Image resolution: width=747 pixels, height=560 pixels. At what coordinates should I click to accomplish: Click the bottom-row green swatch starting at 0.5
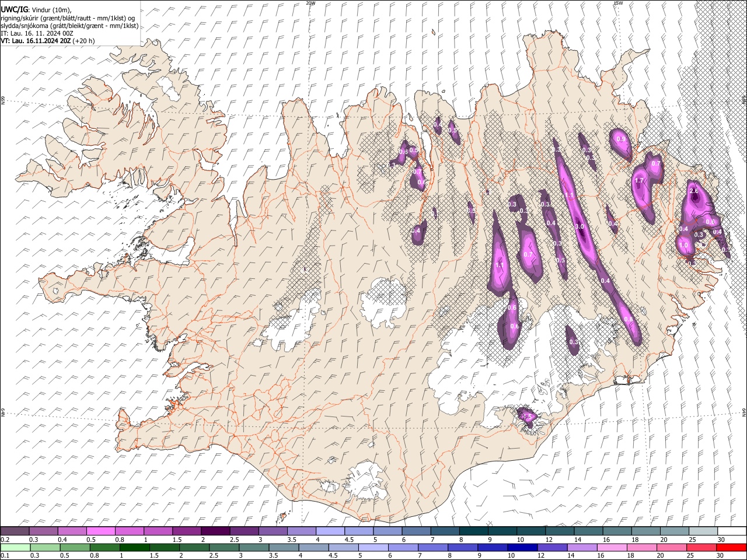pos(75,547)
